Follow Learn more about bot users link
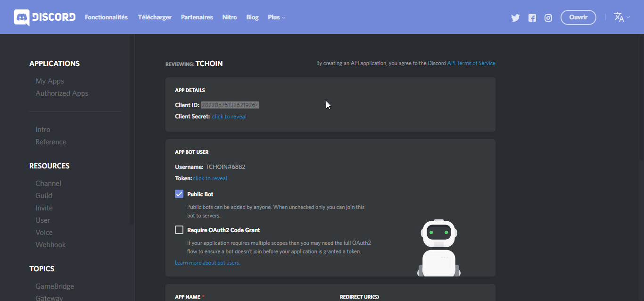Screen dimensions: 644x301 (x=207, y=263)
